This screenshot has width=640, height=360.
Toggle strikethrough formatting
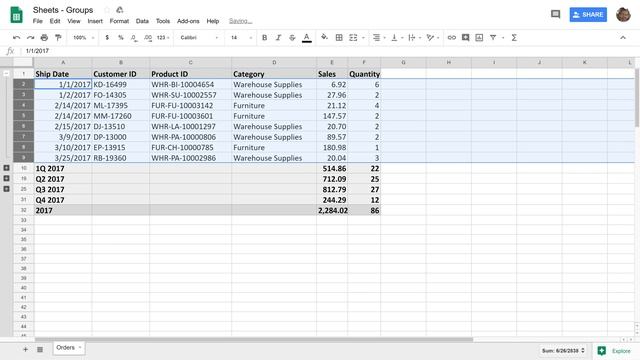tap(292, 38)
